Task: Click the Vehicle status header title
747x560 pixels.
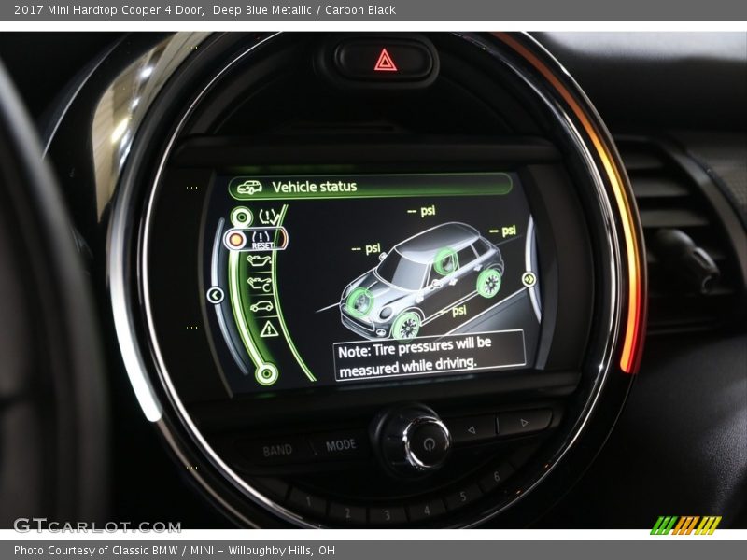Action: coord(314,187)
